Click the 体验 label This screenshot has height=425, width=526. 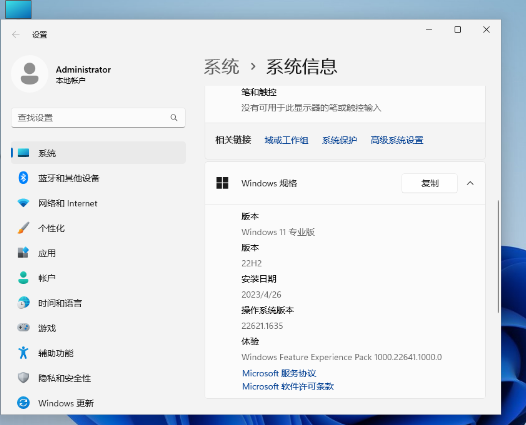pyautogui.click(x=250, y=341)
